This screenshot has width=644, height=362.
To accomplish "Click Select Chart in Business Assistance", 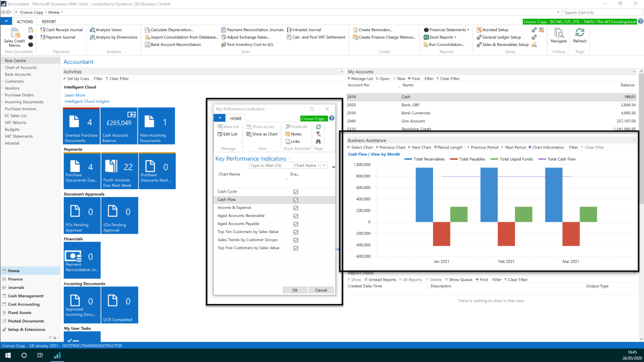I will 360,147.
